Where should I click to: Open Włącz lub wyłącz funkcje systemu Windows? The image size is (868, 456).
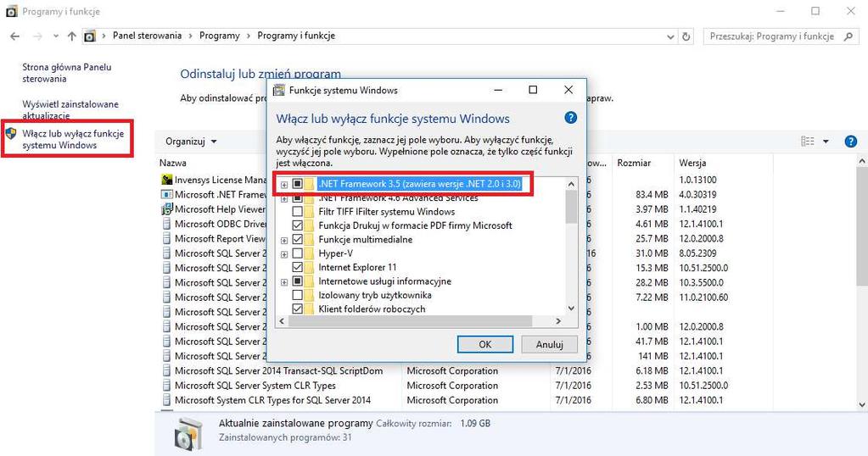coord(73,139)
